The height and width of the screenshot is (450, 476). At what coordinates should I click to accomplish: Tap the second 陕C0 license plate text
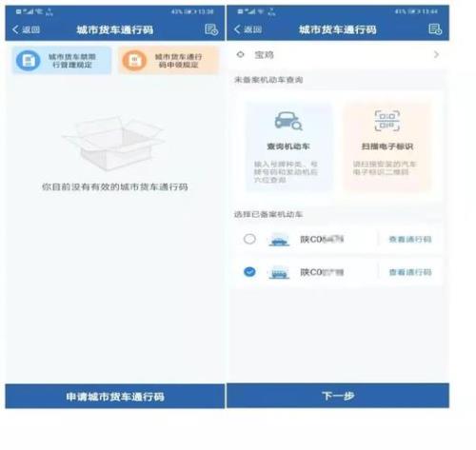pos(322,272)
